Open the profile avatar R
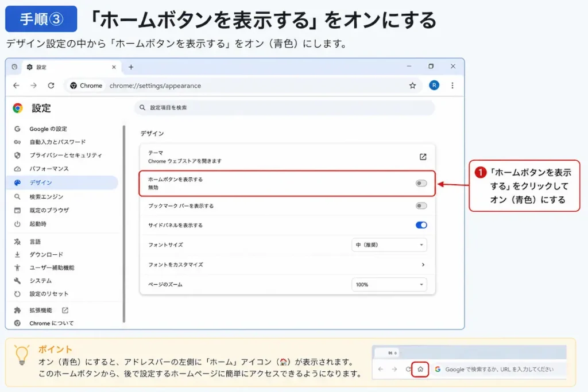This screenshot has height=392, width=588. click(434, 86)
